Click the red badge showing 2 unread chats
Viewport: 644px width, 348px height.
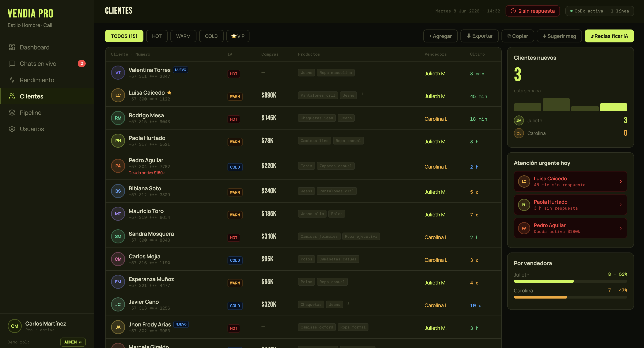(x=82, y=64)
